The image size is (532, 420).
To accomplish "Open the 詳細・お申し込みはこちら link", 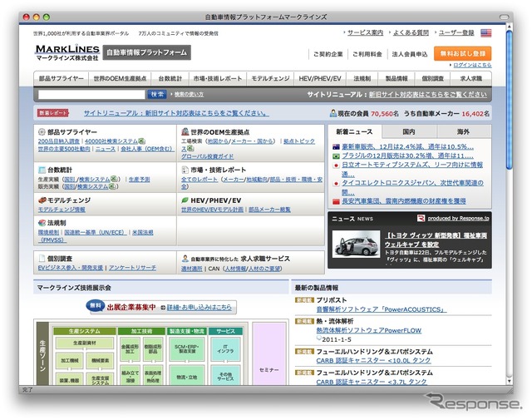I will tap(199, 307).
